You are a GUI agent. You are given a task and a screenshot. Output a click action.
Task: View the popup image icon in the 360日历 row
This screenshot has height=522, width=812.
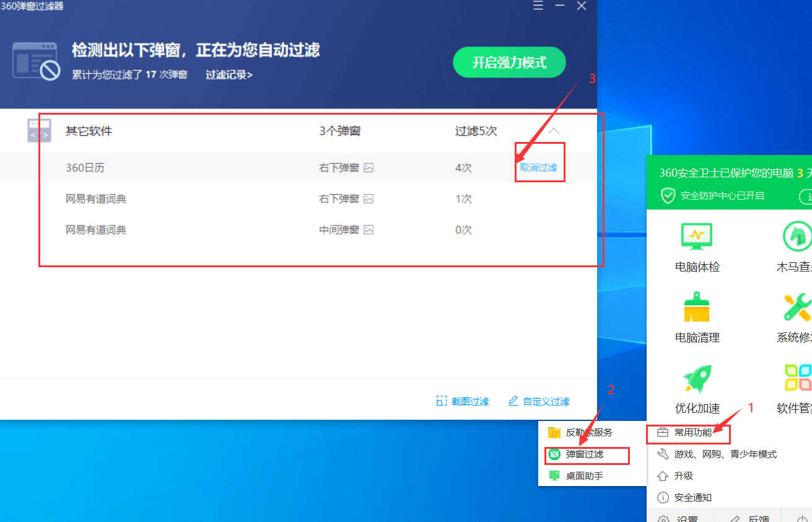point(369,167)
